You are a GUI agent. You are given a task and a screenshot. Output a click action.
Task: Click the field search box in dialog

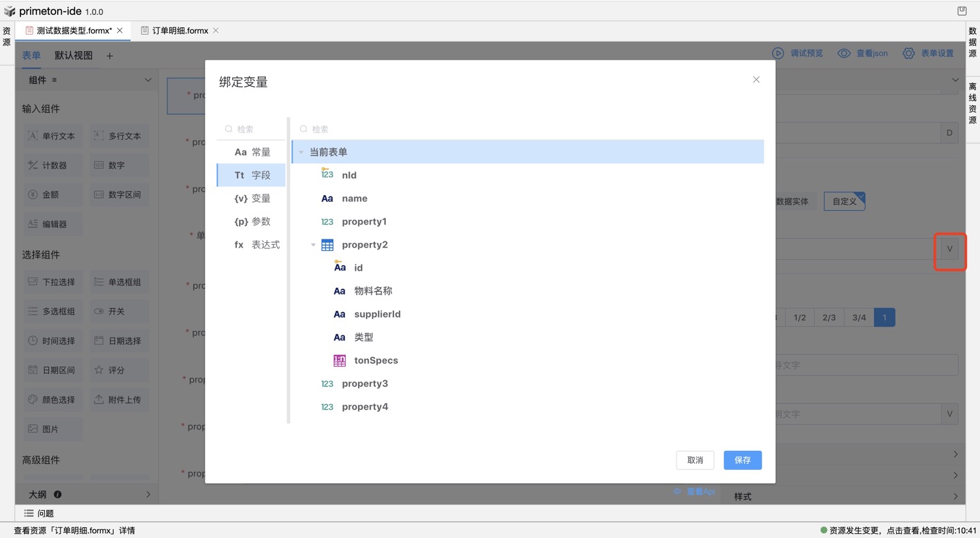(531, 129)
